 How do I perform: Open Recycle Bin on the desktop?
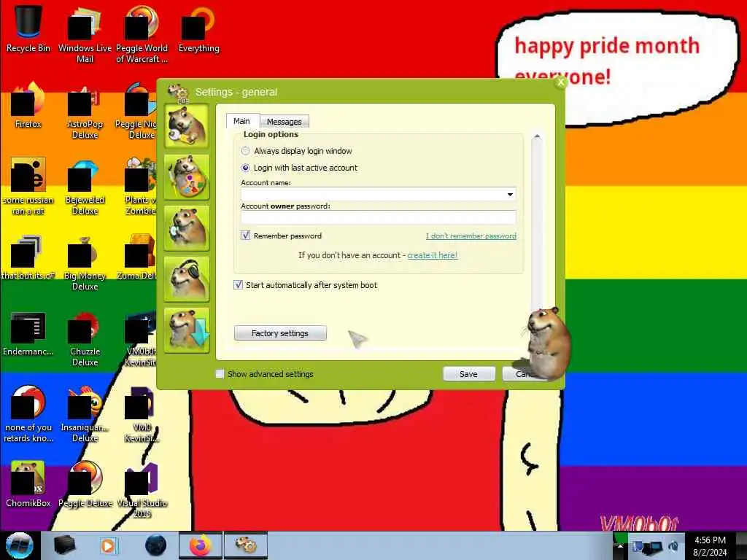pyautogui.click(x=28, y=28)
